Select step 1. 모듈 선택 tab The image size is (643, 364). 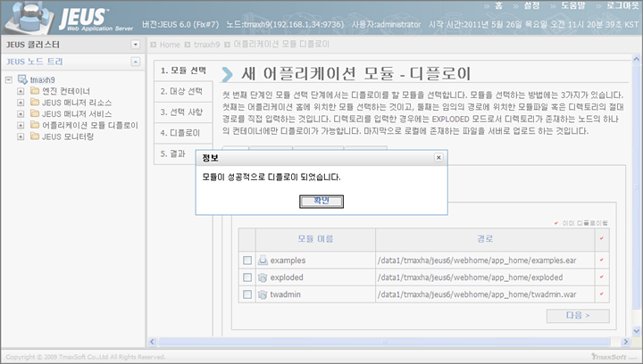pos(183,70)
